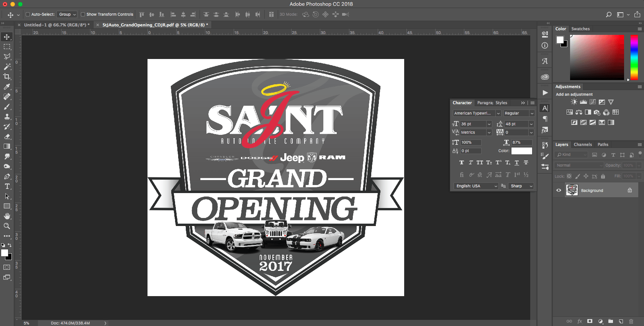Hide the Background layer visibility
The image size is (644, 326).
pos(559,190)
